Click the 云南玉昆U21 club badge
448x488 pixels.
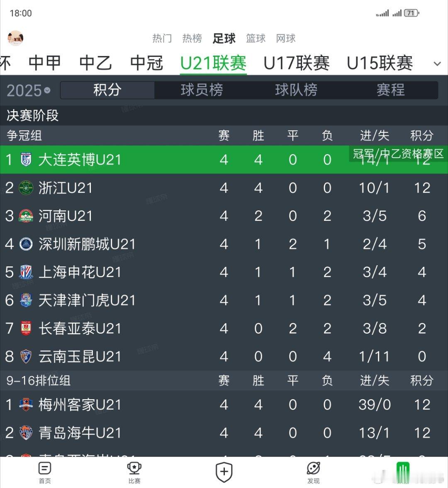(x=26, y=356)
